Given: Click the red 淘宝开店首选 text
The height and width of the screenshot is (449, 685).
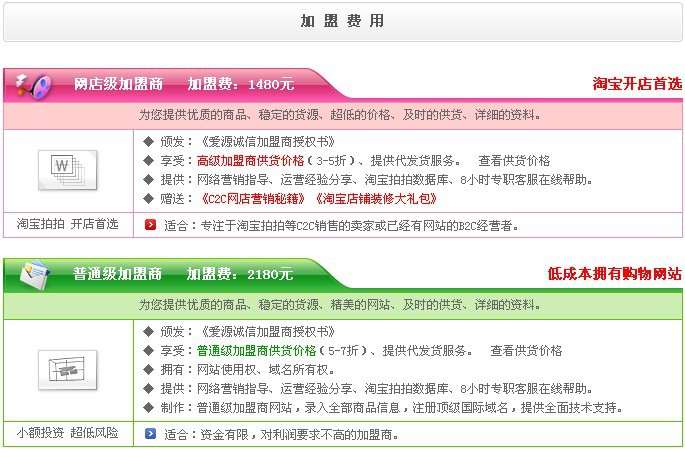Looking at the screenshot, I should (x=636, y=84).
